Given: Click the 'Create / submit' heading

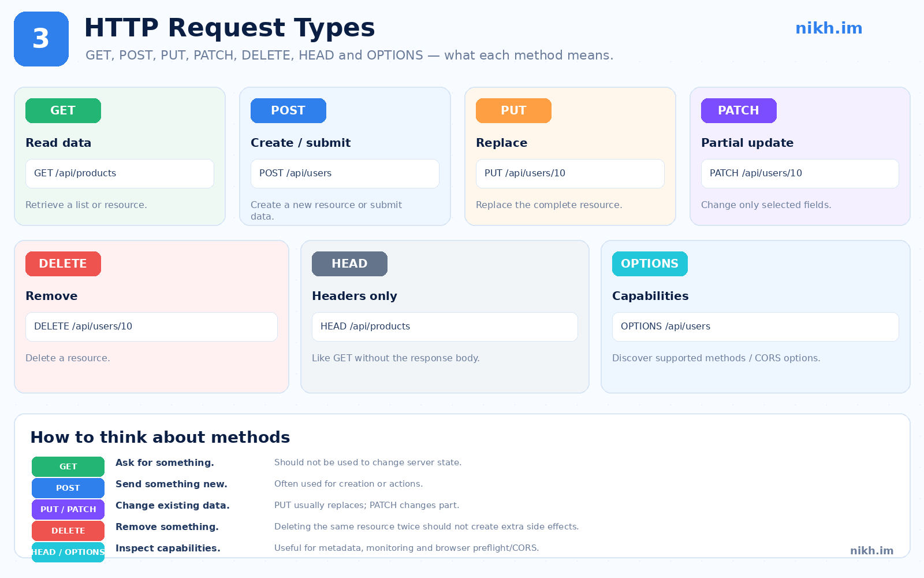Looking at the screenshot, I should coord(300,143).
